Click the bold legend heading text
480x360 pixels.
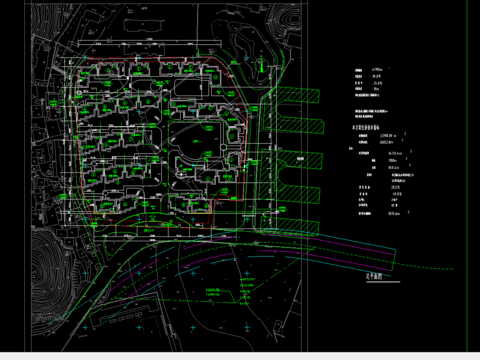click(x=366, y=128)
